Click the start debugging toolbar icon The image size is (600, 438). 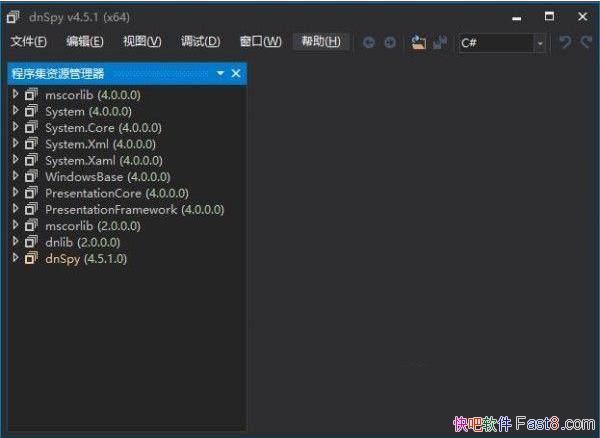tap(440, 42)
